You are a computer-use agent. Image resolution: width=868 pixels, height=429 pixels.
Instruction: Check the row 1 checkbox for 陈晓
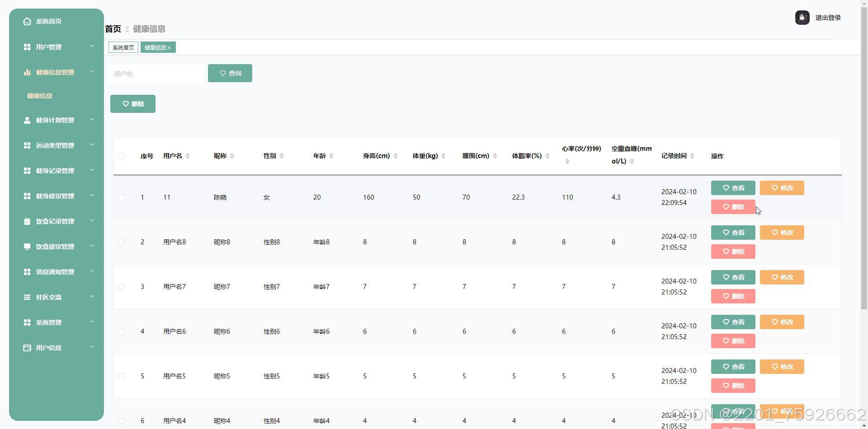click(x=121, y=197)
